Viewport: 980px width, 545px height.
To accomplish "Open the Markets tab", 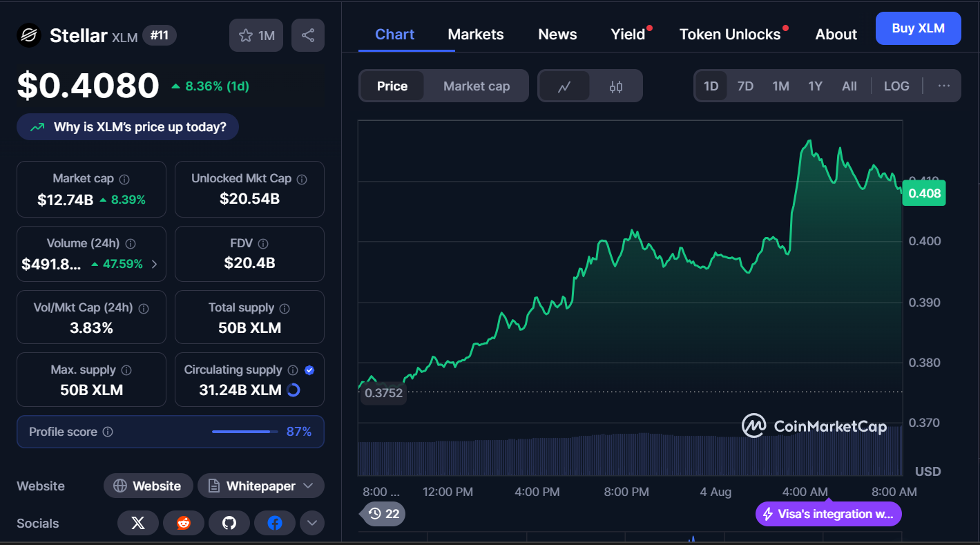I will 476,35.
